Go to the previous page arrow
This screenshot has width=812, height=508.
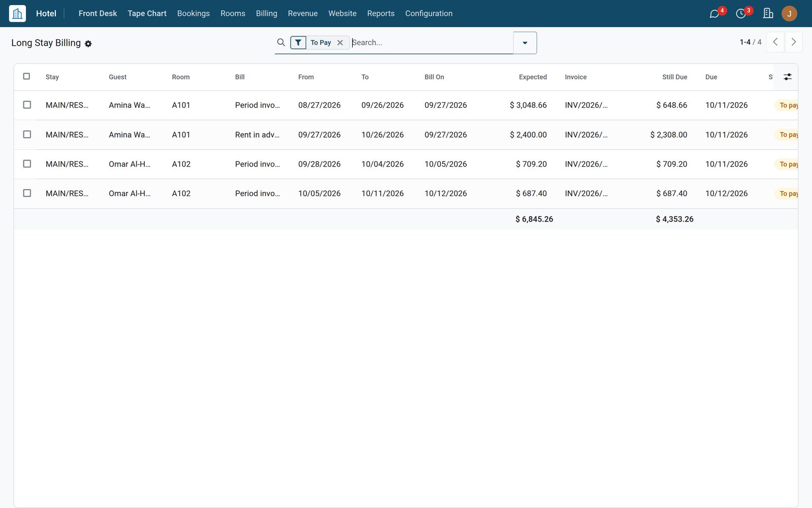point(775,42)
